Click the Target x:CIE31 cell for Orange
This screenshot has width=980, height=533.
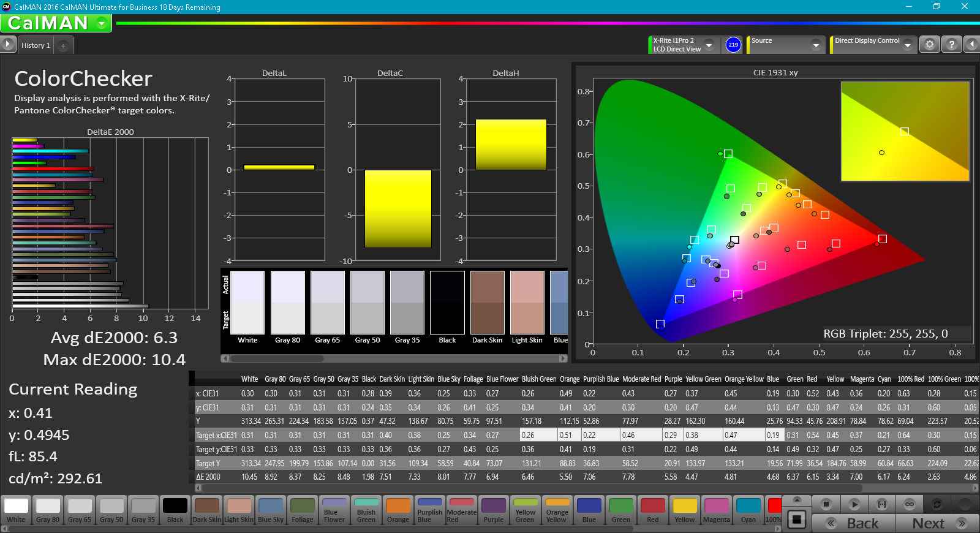pos(570,435)
